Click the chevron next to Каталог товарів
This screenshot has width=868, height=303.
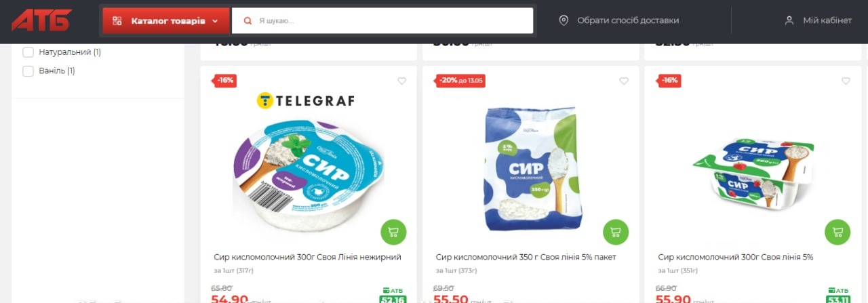point(215,21)
